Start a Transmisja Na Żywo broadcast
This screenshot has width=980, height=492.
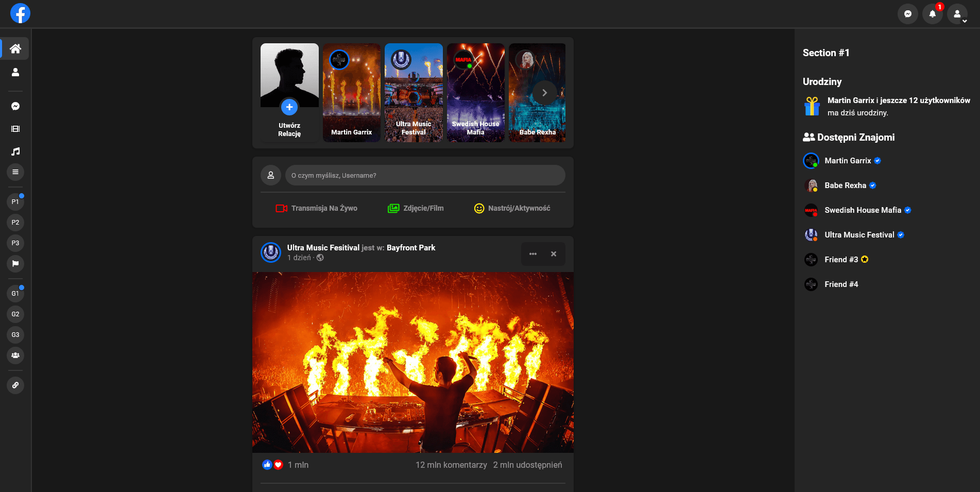pyautogui.click(x=316, y=208)
